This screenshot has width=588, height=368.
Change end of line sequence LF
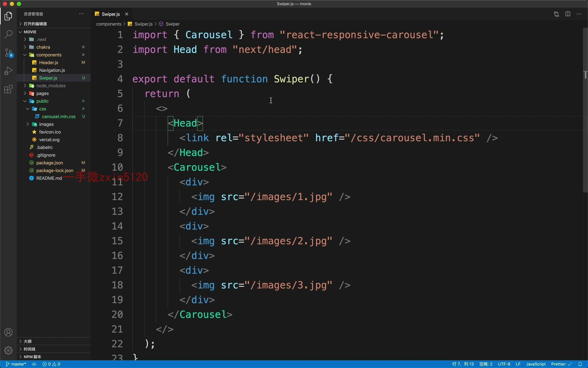tap(518, 364)
